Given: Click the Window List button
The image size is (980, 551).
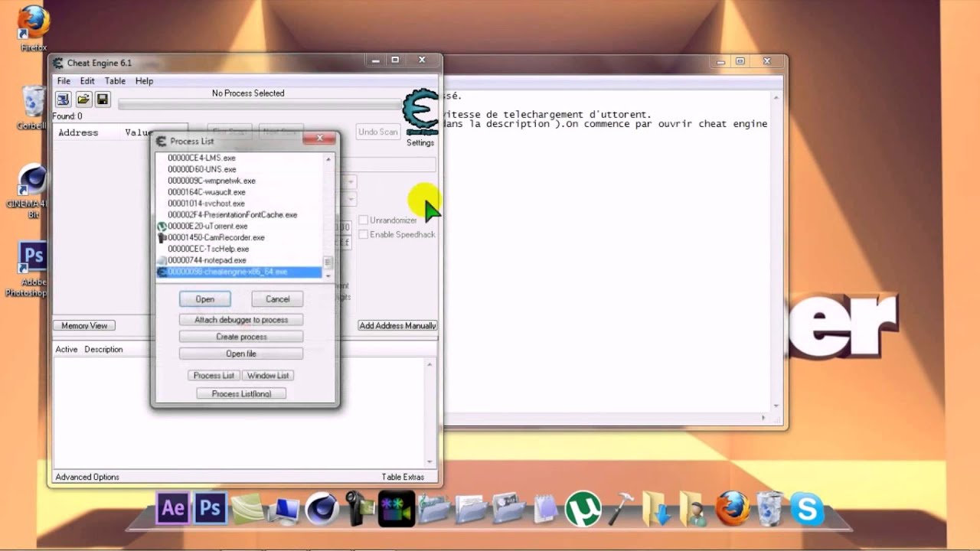Looking at the screenshot, I should click(x=268, y=376).
